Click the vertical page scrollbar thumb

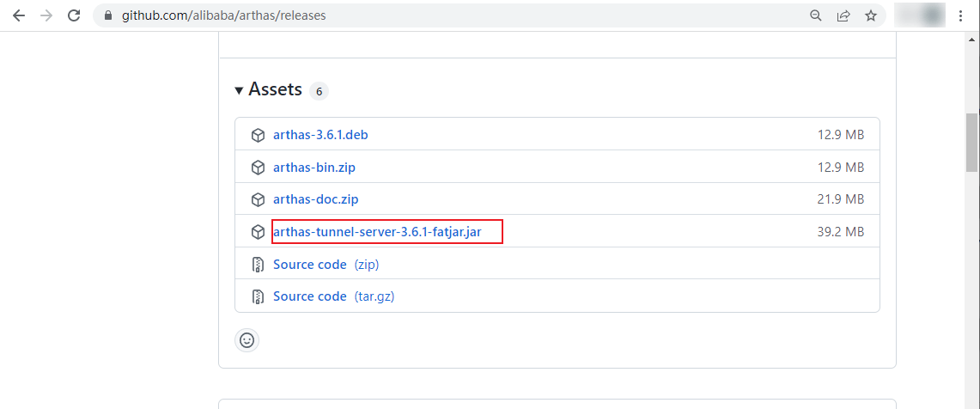point(972,142)
